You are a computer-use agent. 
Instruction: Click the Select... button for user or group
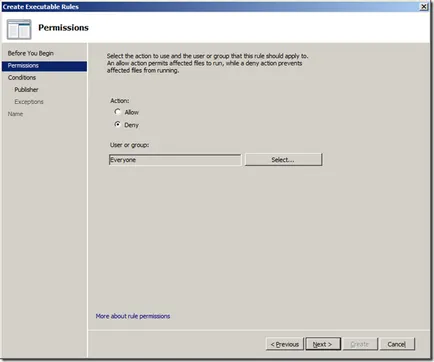[283, 160]
